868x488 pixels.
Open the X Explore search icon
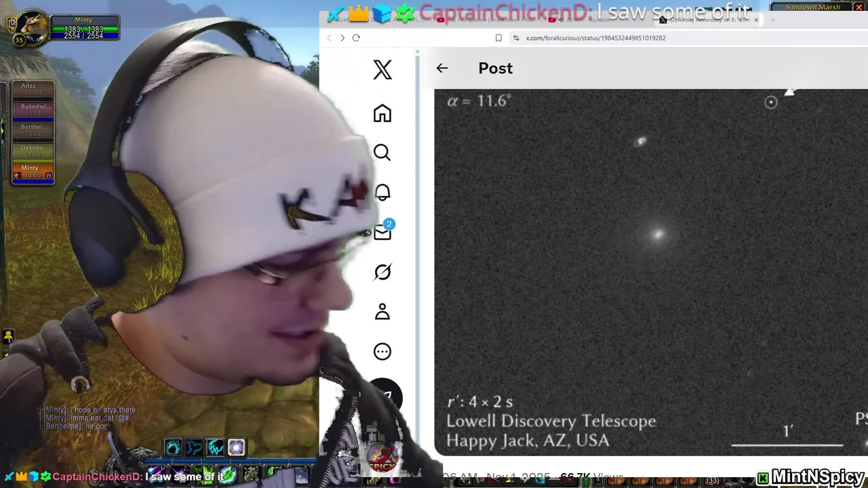(382, 152)
